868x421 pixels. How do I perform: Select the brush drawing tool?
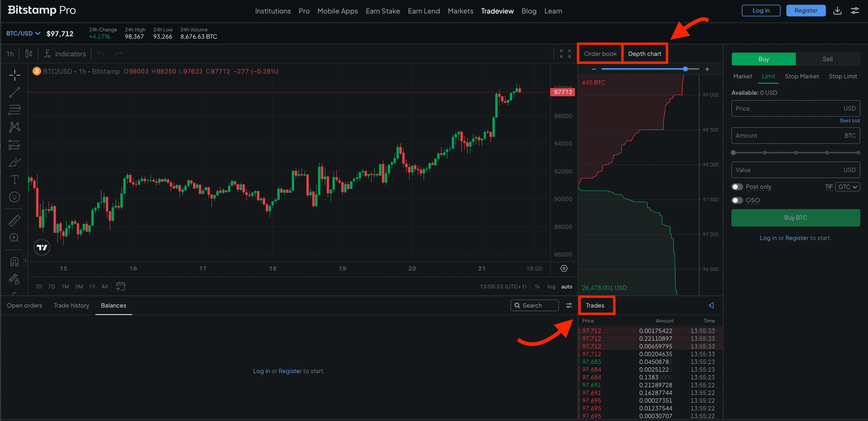14,162
